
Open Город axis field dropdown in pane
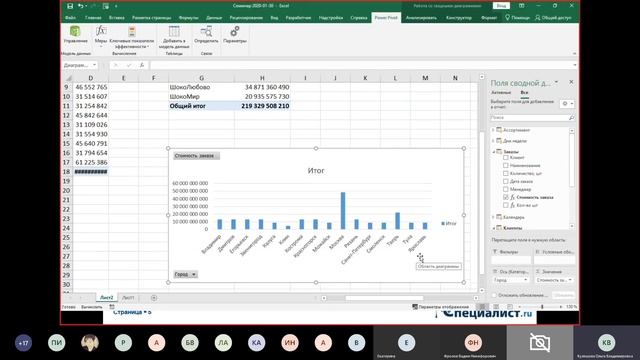[x=525, y=280]
